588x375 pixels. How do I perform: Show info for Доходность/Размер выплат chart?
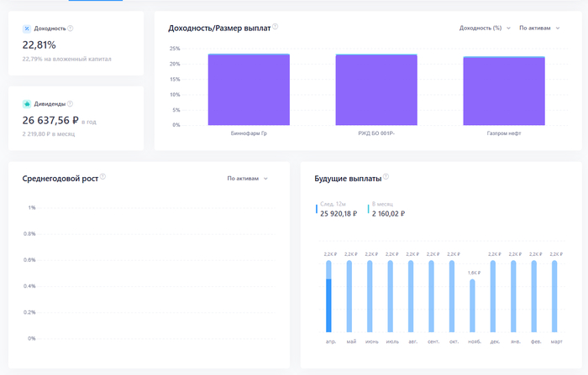[276, 27]
